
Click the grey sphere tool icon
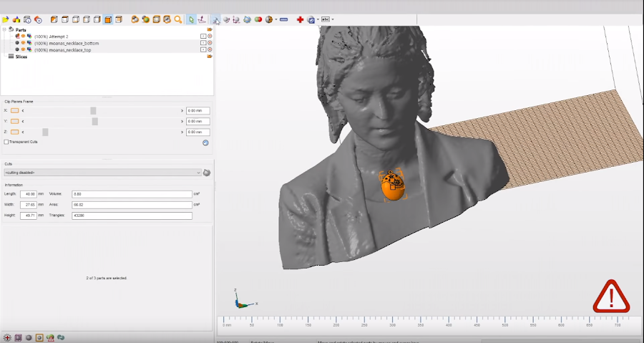point(226,19)
